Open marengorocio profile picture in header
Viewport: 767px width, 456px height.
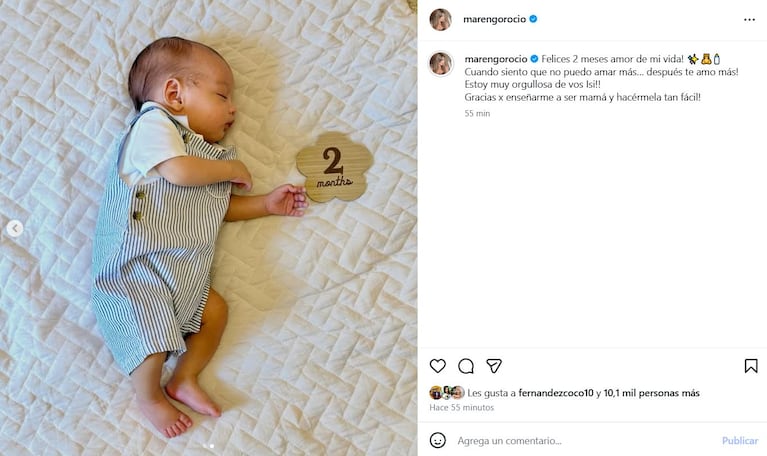(440, 20)
